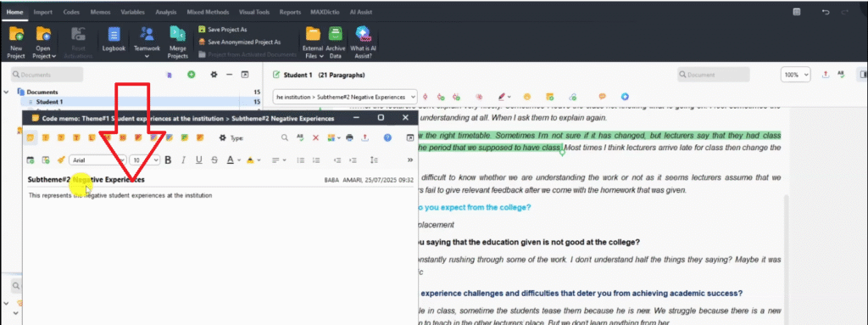Select the 'T' memo type icon
Image resolution: width=868 pixels, height=325 pixels.
[x=76, y=137]
